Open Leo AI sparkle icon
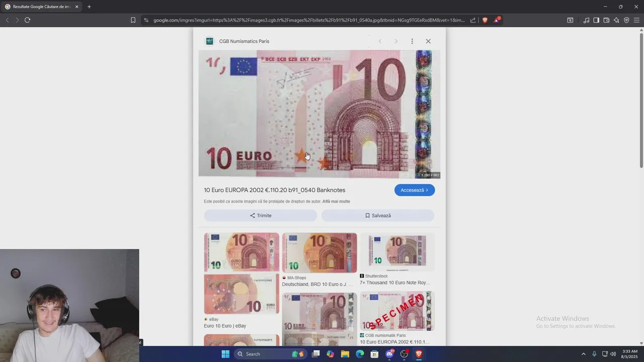 pos(616,20)
